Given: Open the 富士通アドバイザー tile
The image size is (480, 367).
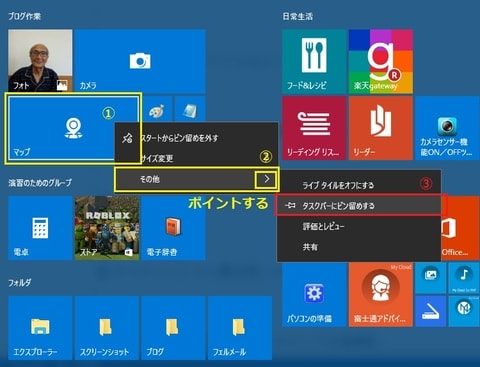Looking at the screenshot, I should point(381,295).
